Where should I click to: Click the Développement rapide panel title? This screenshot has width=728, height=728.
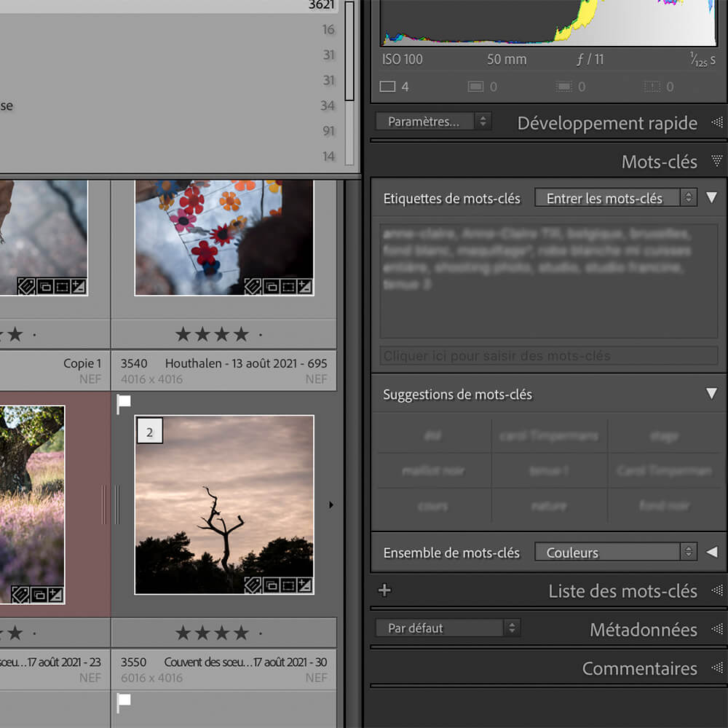[607, 123]
